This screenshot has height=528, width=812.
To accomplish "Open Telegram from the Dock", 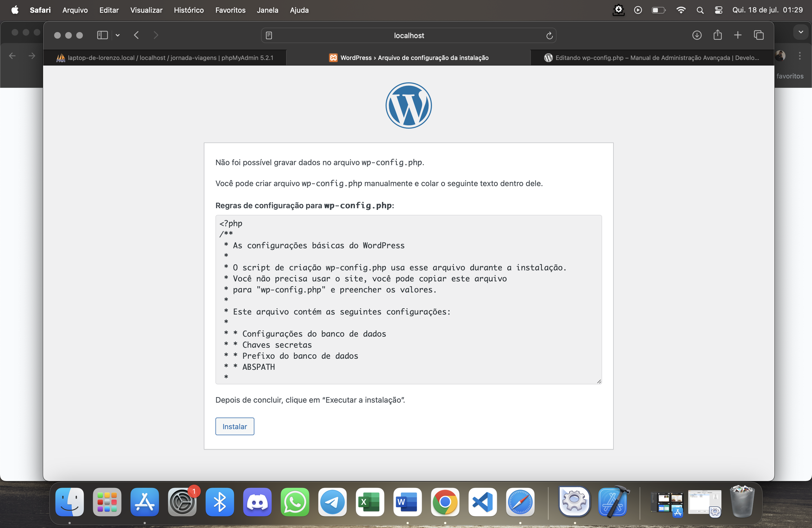I will point(332,502).
